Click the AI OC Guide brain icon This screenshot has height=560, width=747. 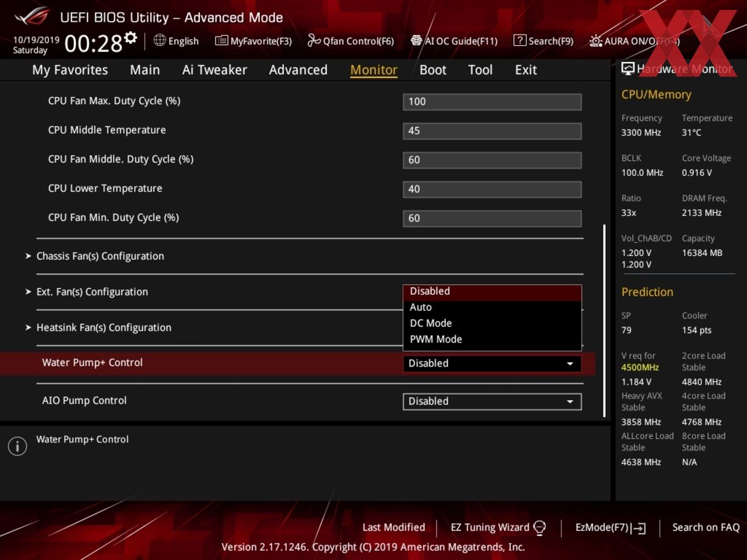416,40
